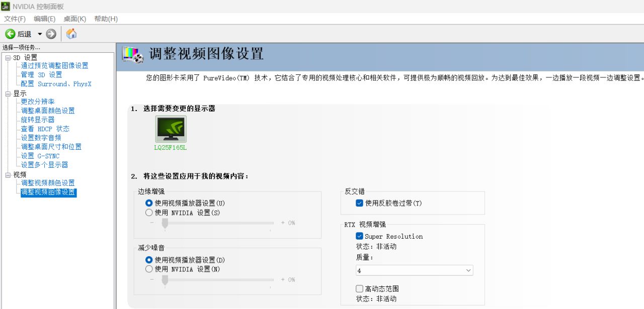Click the video color bars header icon
Viewport: 644px width, 309px height.
pos(133,54)
